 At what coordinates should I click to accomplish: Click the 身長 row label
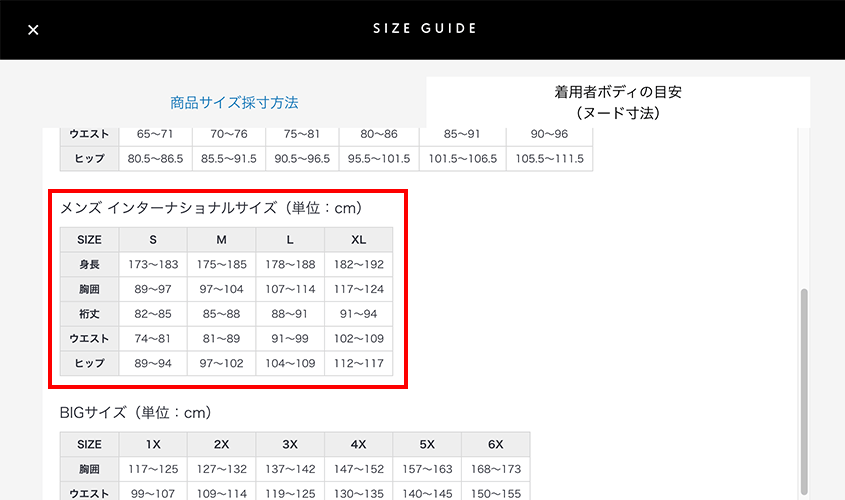click(90, 264)
